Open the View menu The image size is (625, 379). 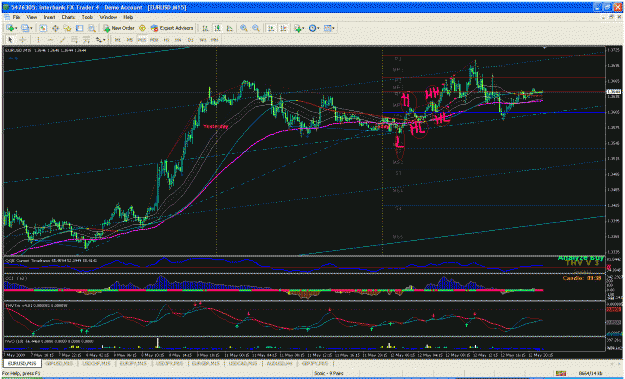tap(31, 18)
